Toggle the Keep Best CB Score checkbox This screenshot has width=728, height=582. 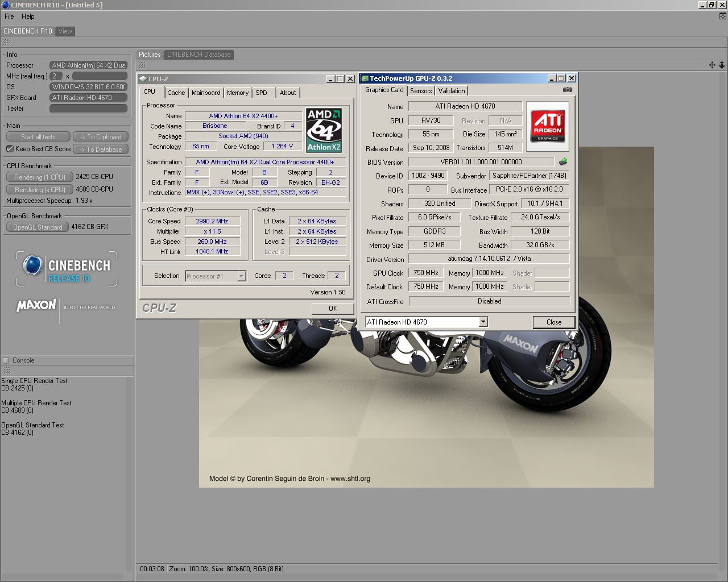tap(10, 149)
